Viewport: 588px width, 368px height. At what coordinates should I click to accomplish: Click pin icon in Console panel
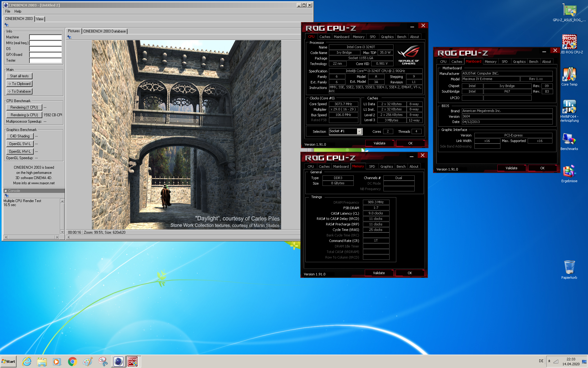pyautogui.click(x=6, y=195)
